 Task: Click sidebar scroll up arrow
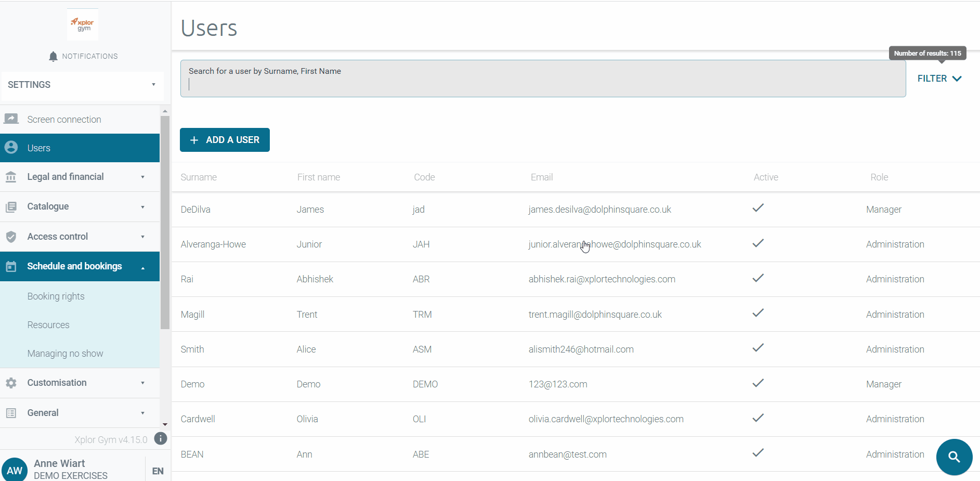(x=165, y=111)
